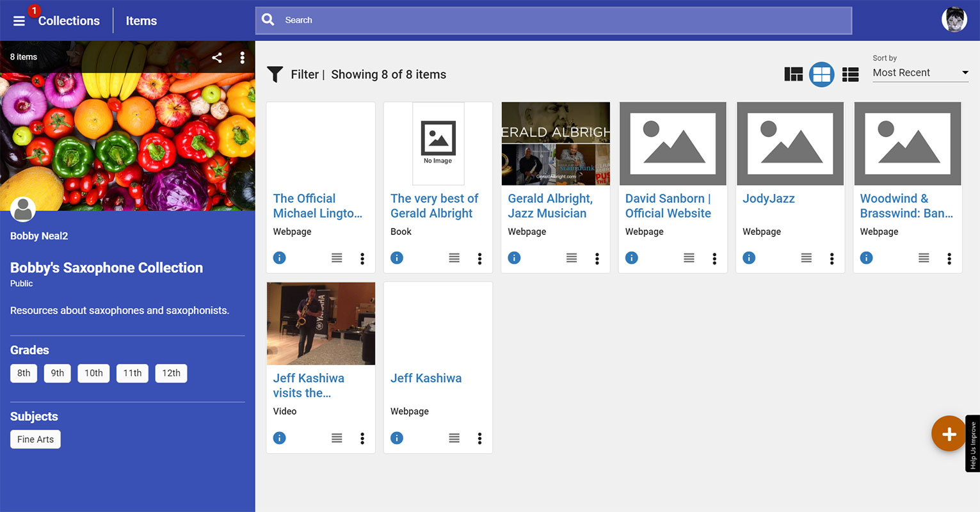Image resolution: width=980 pixels, height=512 pixels.
Task: Open The very best of Gerald Albright link
Action: pyautogui.click(x=434, y=206)
